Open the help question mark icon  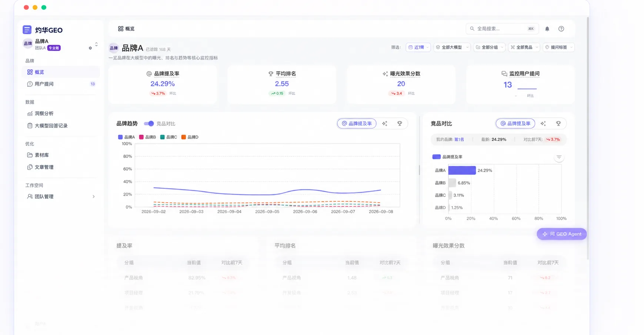coord(561,29)
